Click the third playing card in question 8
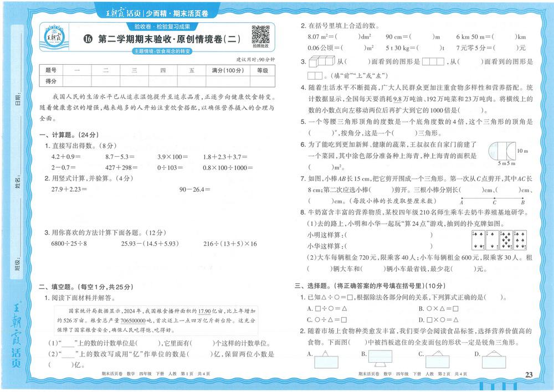Screen dimensions: 554x392 (x=506, y=240)
